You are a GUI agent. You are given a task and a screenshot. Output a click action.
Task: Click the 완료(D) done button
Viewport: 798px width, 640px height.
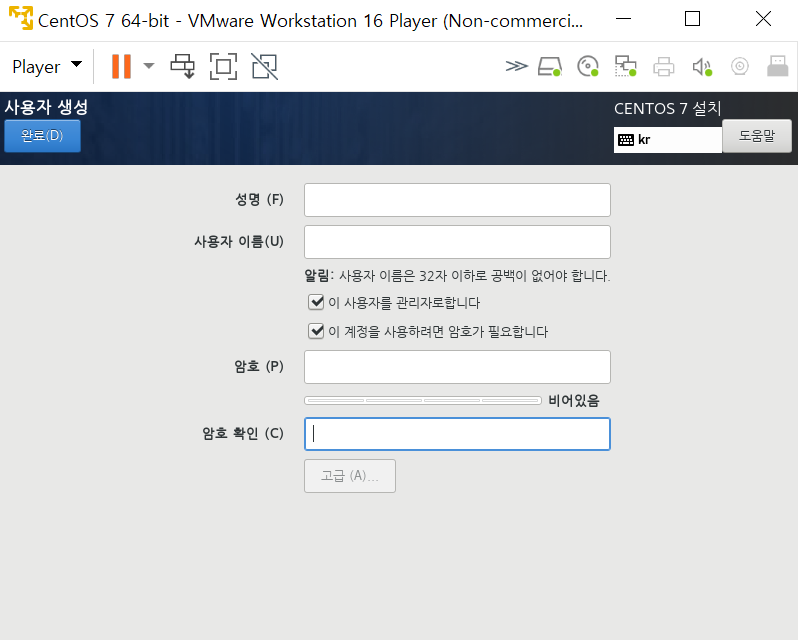click(x=42, y=136)
